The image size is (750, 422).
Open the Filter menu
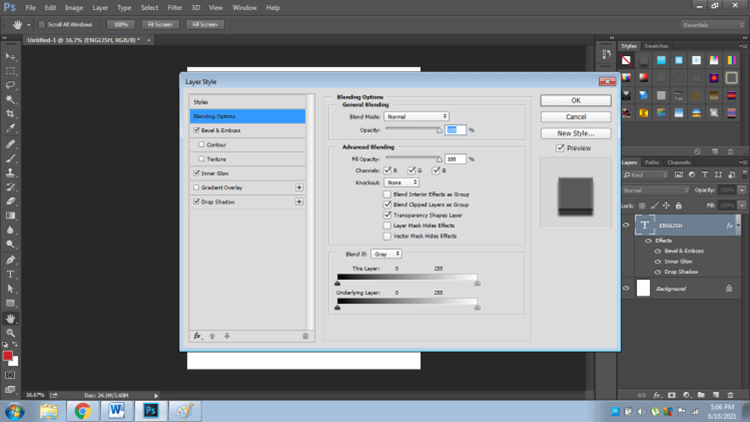point(175,7)
